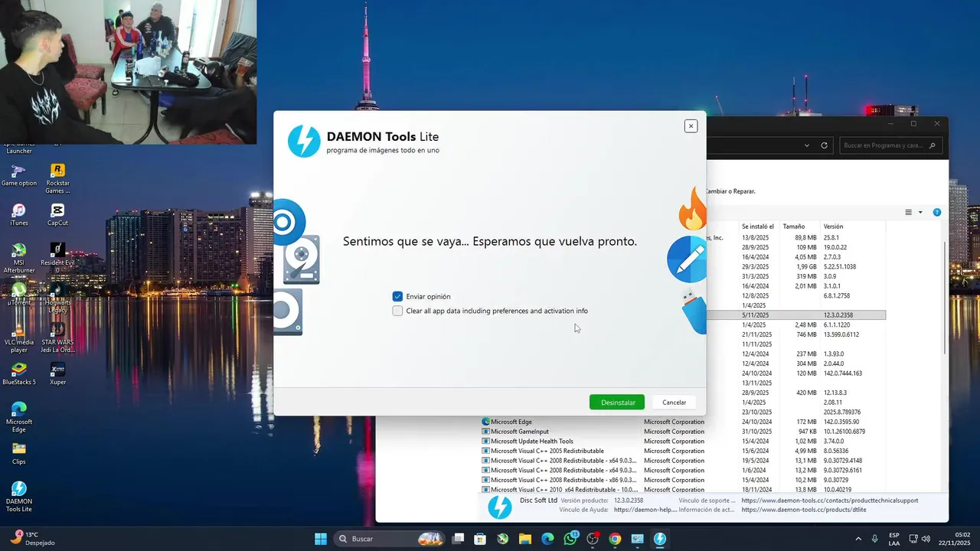Select BlueStacks 5 desktop icon
Screen dimensions: 980x551
[18, 374]
